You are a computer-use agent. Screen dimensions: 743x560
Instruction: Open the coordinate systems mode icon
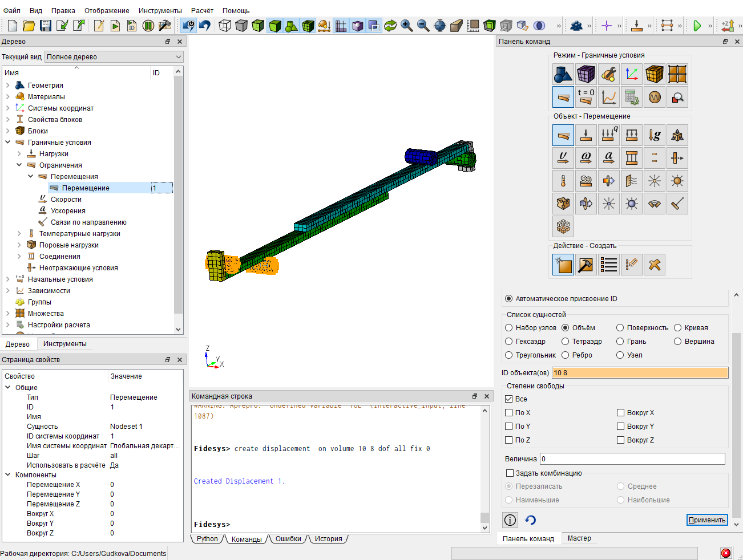[632, 74]
